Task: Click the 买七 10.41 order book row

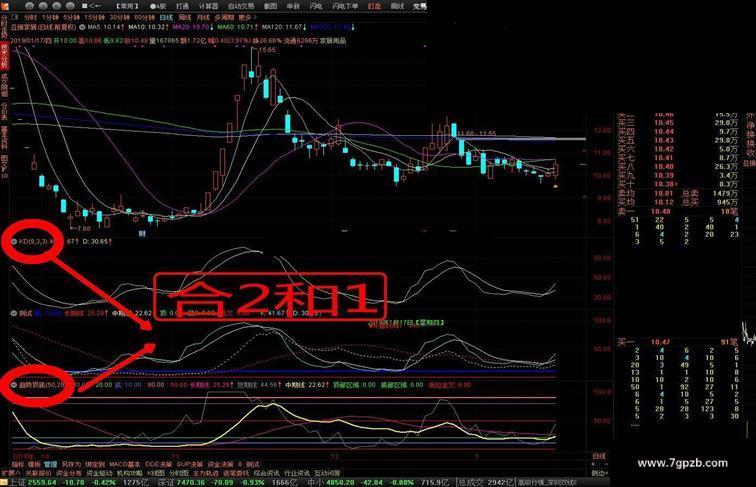Action: 677,158
